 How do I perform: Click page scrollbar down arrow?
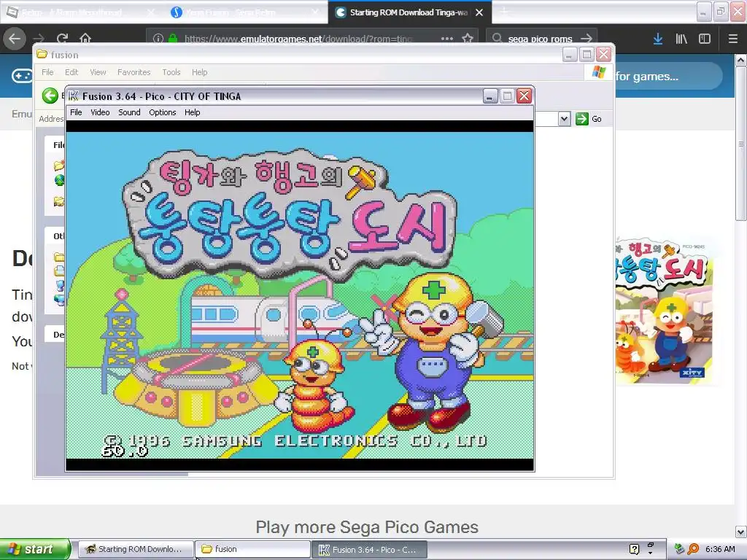pos(741,532)
